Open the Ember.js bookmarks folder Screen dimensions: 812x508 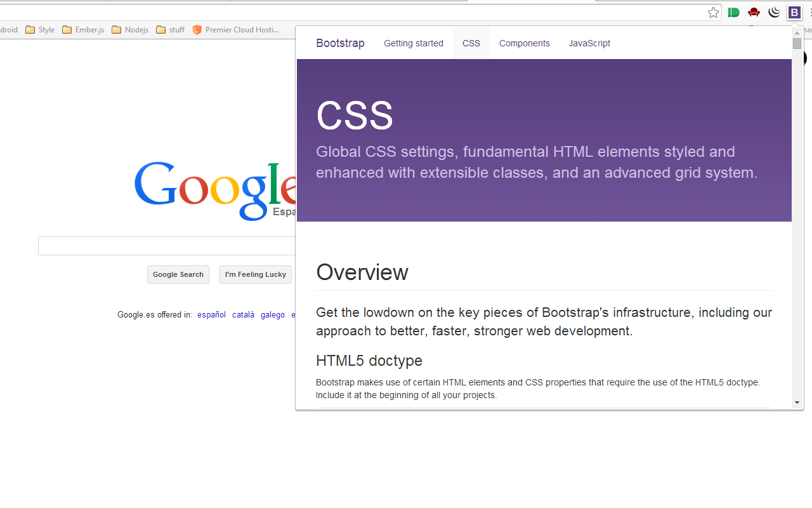point(83,30)
